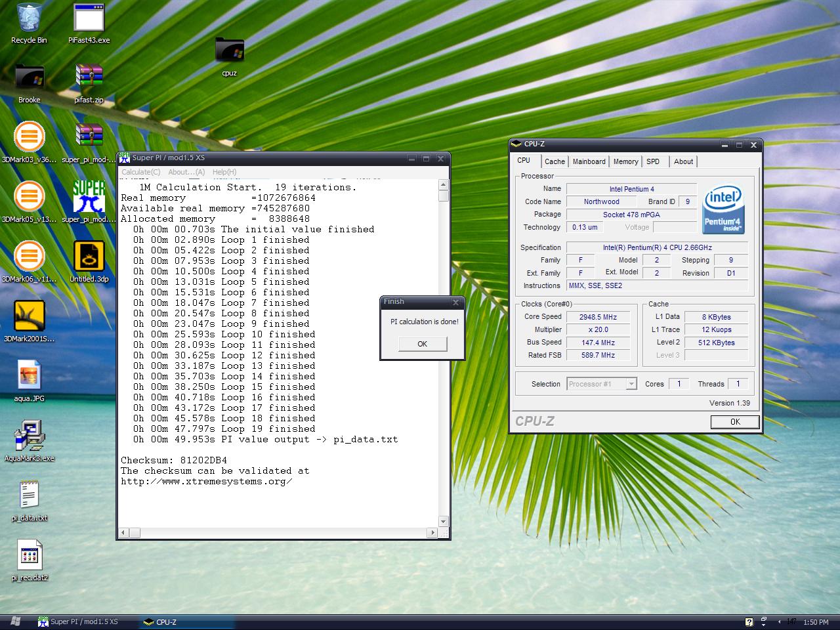Image resolution: width=840 pixels, height=630 pixels.
Task: Click the Super PI vertical scrollbar down arrow
Action: click(x=444, y=522)
